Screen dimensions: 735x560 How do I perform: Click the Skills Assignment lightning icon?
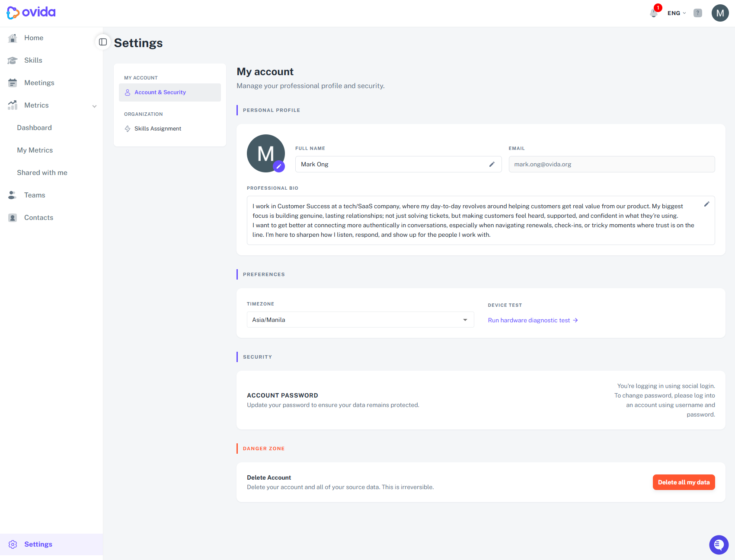click(128, 129)
